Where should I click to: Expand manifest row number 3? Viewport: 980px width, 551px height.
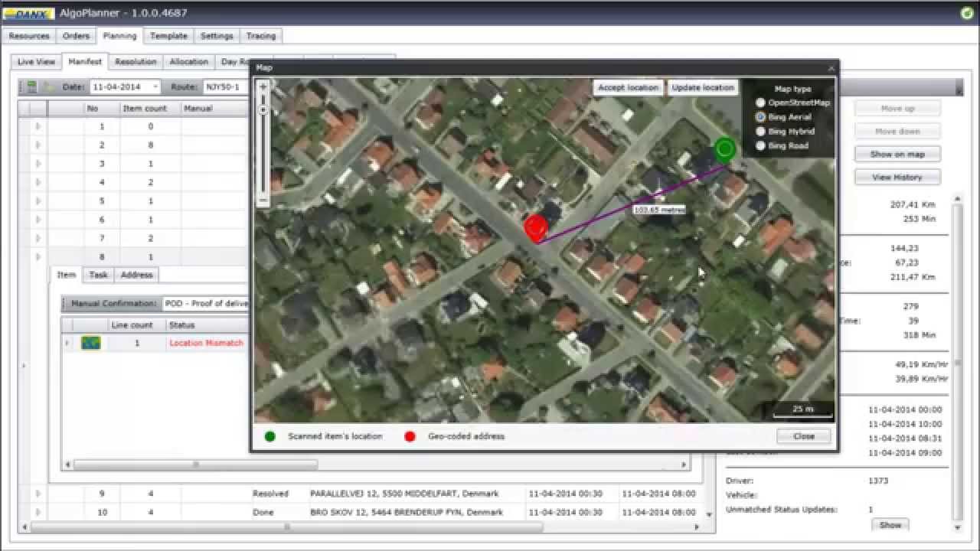[38, 164]
